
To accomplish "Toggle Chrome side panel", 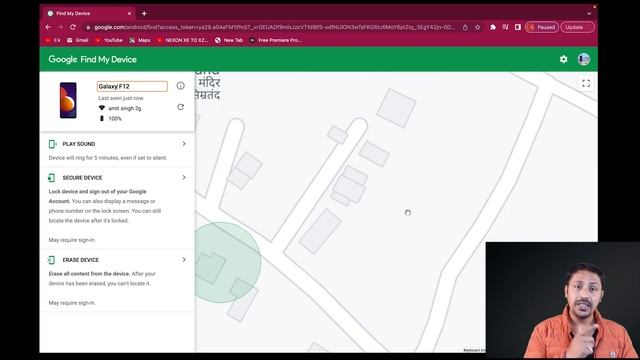I will pos(518,27).
